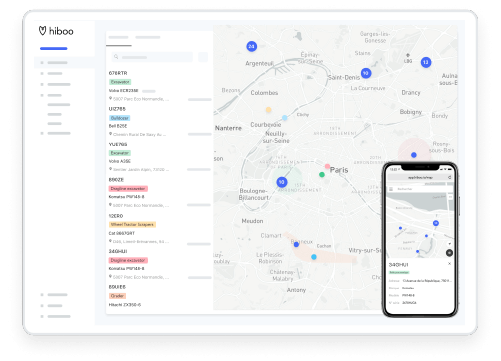The width and height of the screenshot is (501, 361).
Task: Open the 12ERO Wheel Tractor Scrapers entry
Action: (x=160, y=229)
